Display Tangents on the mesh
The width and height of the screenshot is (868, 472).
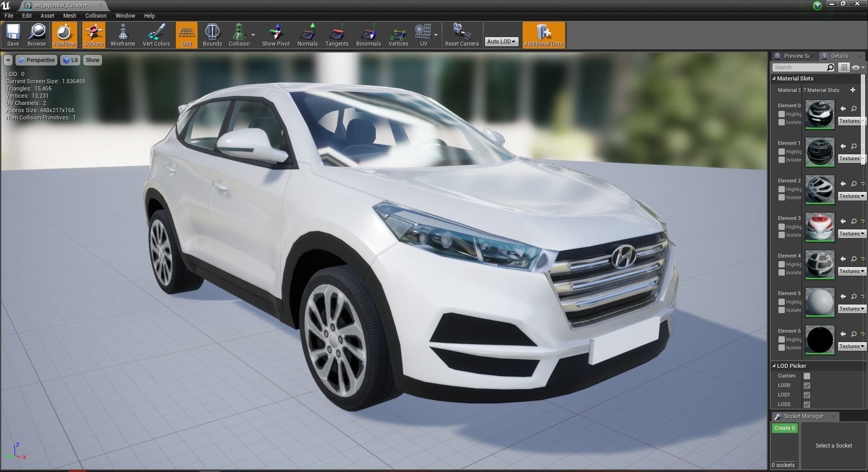click(337, 35)
